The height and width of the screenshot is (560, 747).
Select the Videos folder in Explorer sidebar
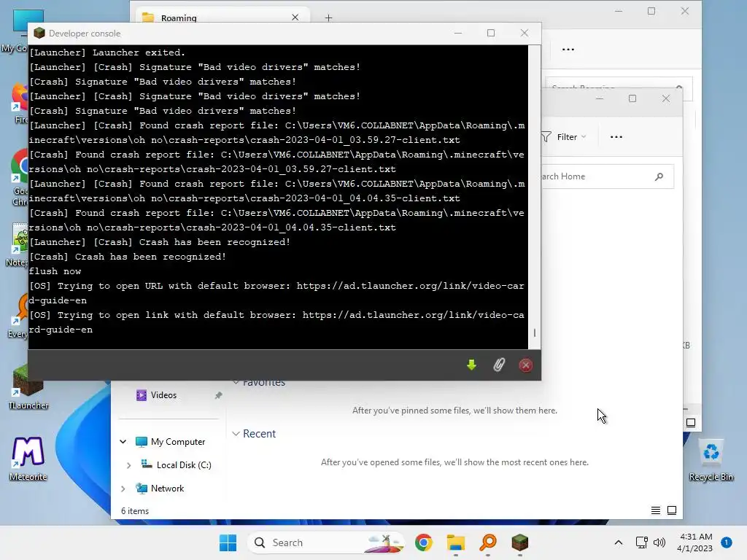[x=164, y=395]
